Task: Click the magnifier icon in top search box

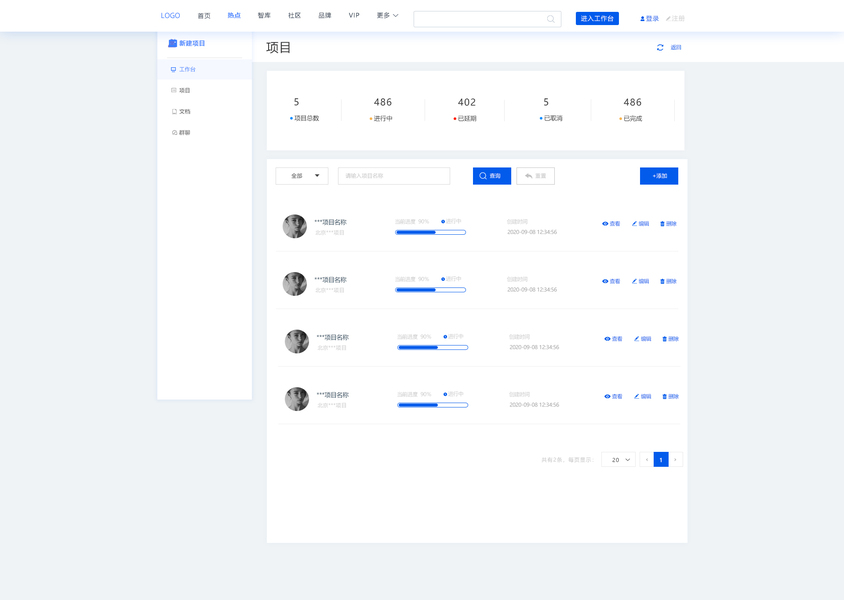Action: 551,19
